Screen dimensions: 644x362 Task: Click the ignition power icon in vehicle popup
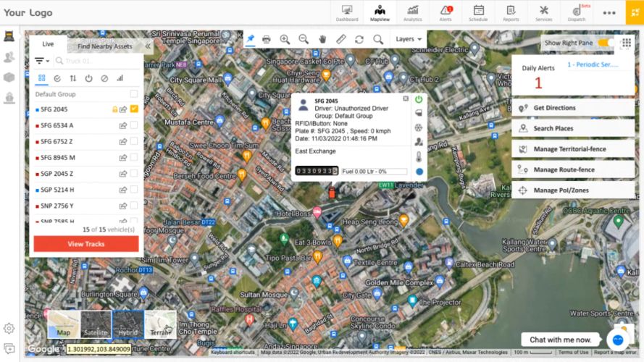[419, 99]
